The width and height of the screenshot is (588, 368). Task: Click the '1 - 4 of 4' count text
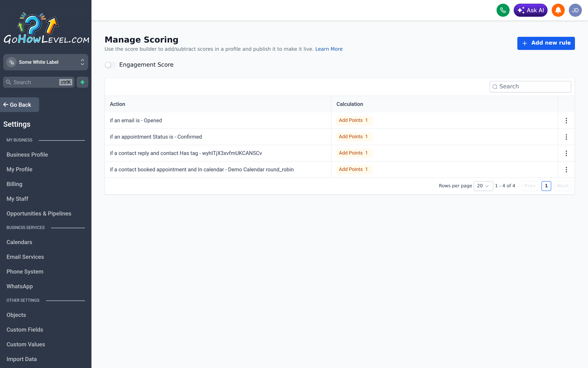pos(505,186)
